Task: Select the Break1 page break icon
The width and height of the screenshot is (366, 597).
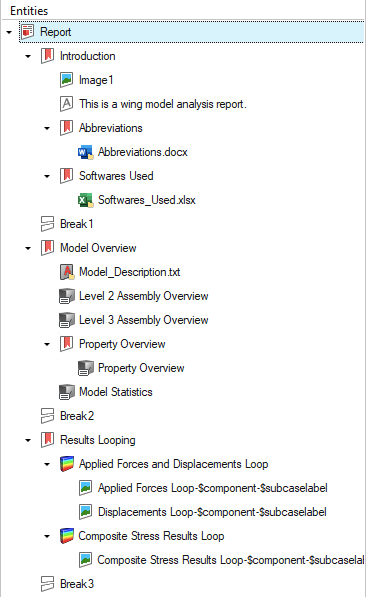Action: 48,224
